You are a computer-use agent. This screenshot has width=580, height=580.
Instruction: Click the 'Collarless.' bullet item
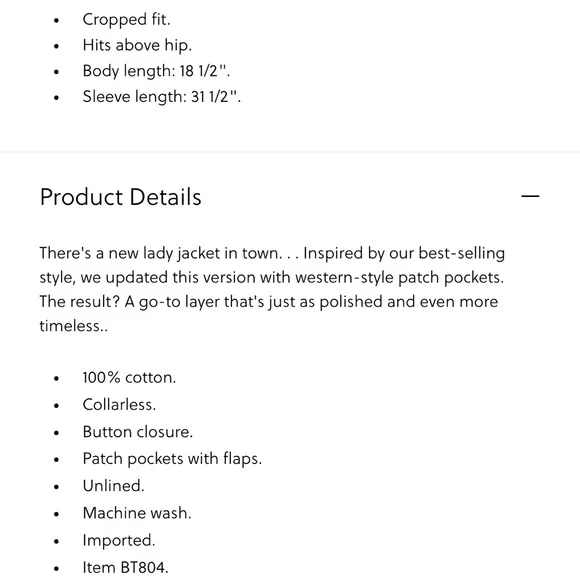(119, 405)
